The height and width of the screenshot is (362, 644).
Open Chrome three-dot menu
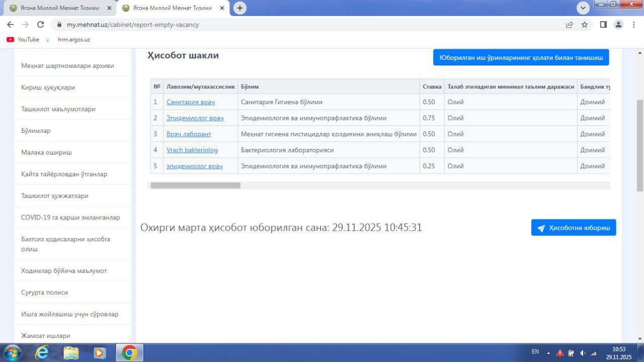[633, 25]
